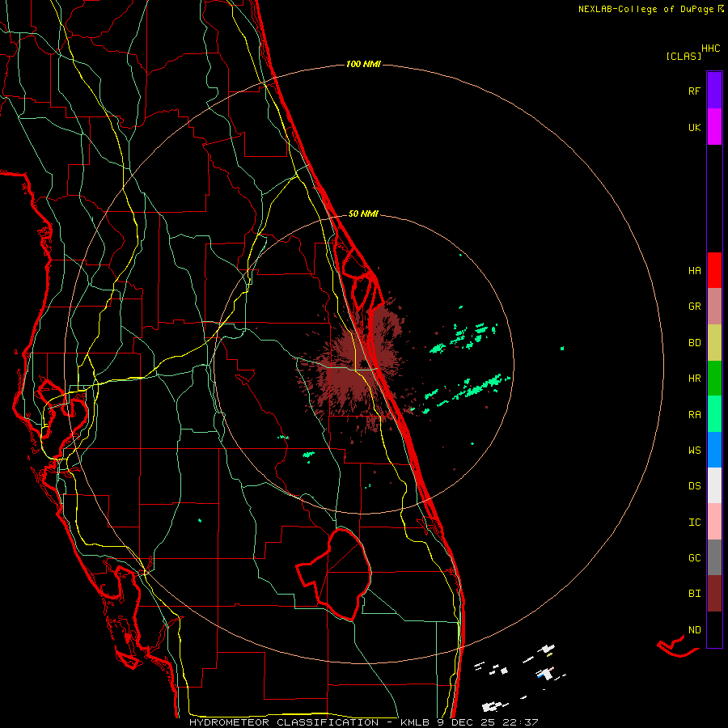The height and width of the screenshot is (728, 728).
Task: Click the KMLB radar site identifier
Action: pos(415,722)
